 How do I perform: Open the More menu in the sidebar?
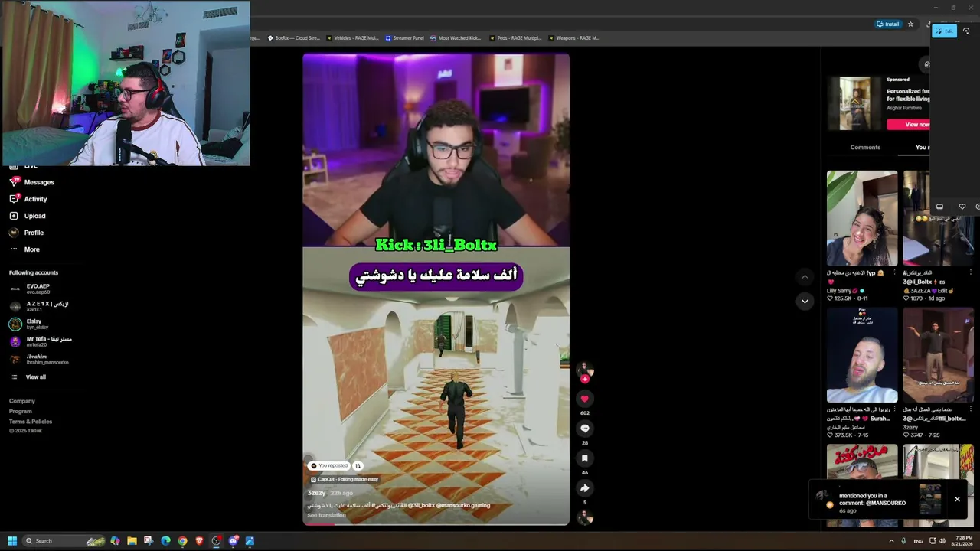click(24, 249)
